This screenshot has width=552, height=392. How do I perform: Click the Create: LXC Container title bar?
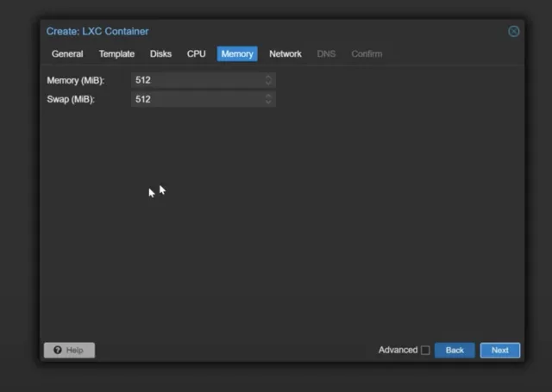pyautogui.click(x=259, y=31)
